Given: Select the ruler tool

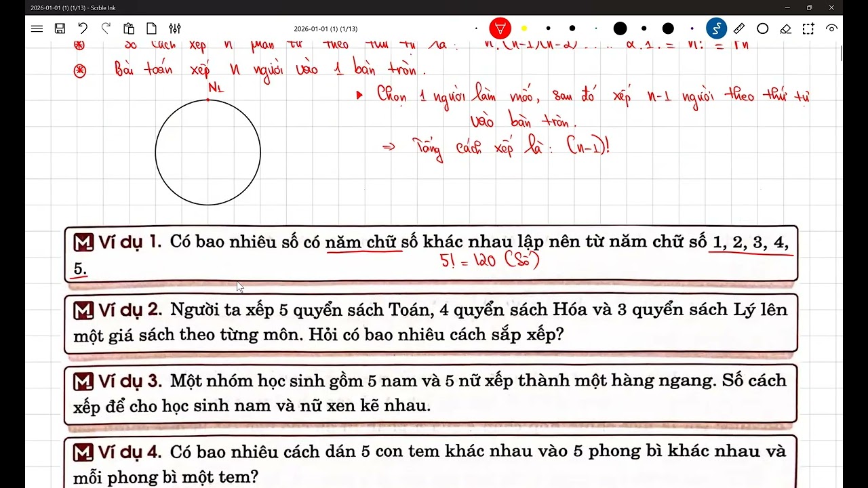Looking at the screenshot, I should 739,28.
